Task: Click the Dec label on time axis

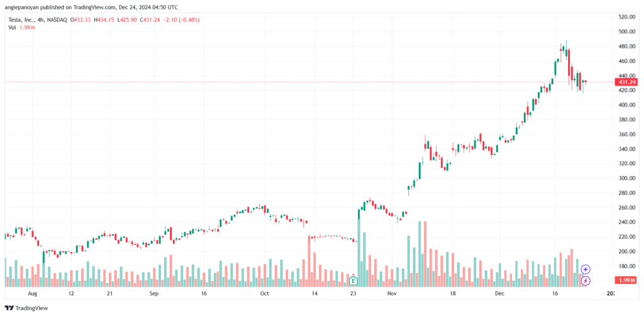Action: 499,294
